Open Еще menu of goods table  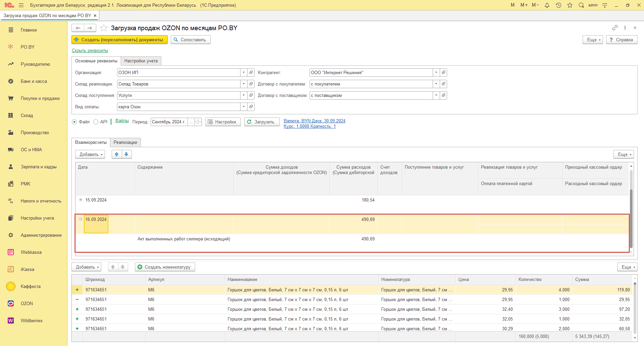pos(627,267)
